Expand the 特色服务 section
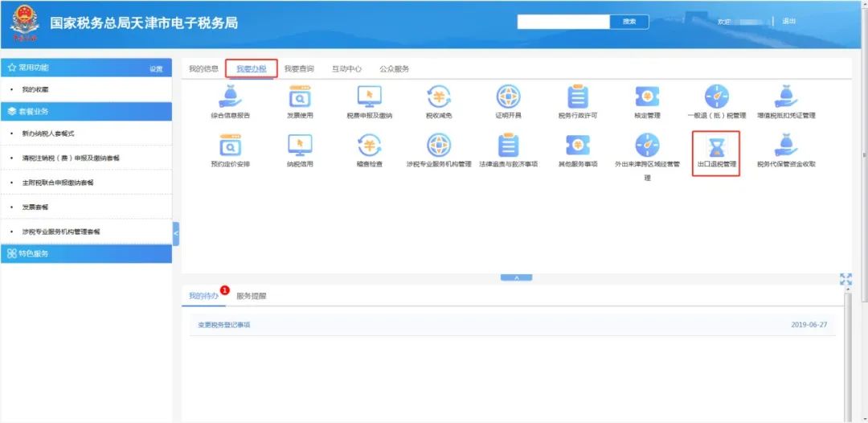Image resolution: width=868 pixels, height=423 pixels. coord(34,253)
